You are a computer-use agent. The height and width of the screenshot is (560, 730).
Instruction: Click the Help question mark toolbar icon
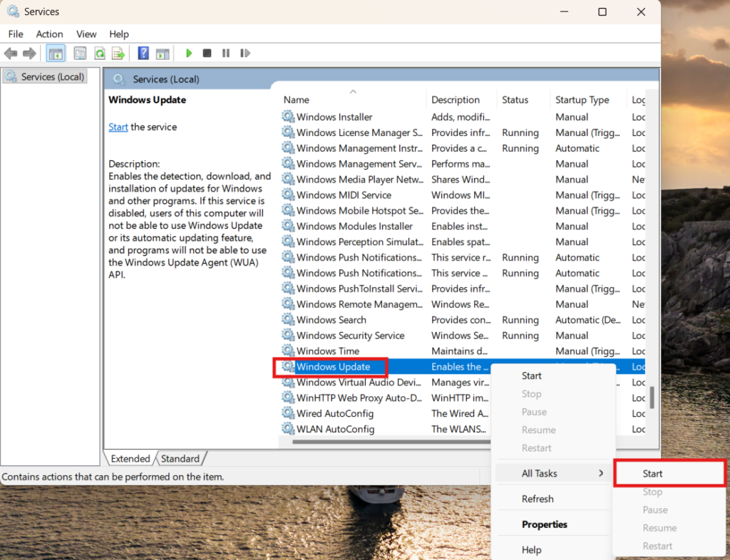(143, 53)
